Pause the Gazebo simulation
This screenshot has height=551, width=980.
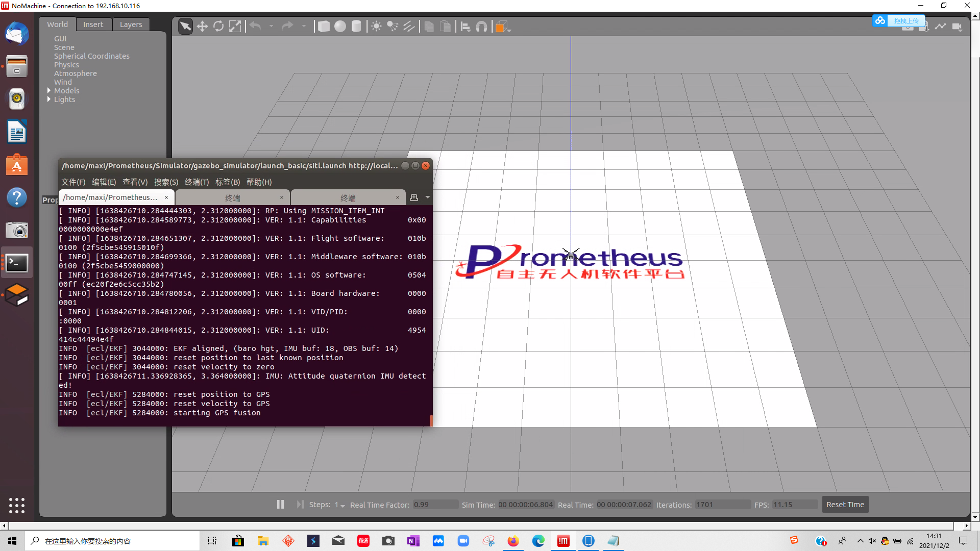tap(280, 505)
